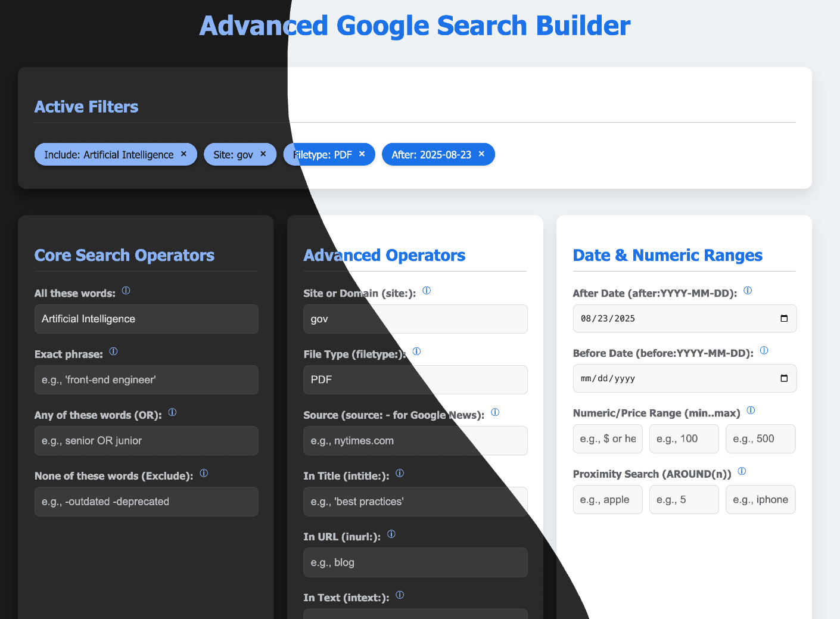
Task: Focus the proximity first word input 'e.g., apple'
Action: [608, 499]
